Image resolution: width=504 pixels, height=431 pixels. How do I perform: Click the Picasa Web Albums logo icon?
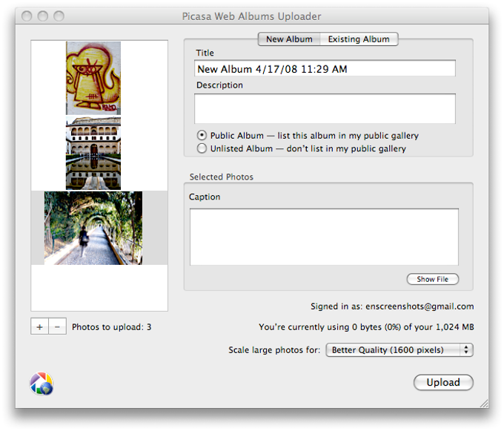point(42,384)
